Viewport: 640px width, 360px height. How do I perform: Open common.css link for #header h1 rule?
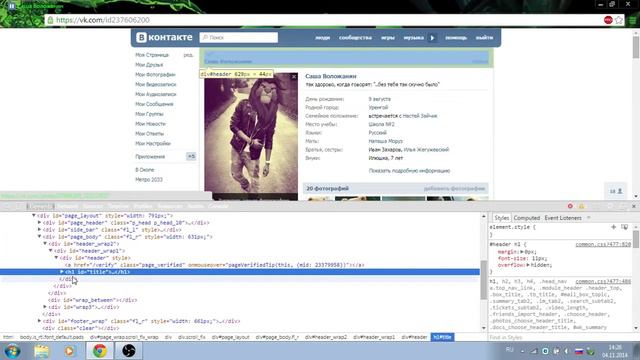(x=603, y=244)
